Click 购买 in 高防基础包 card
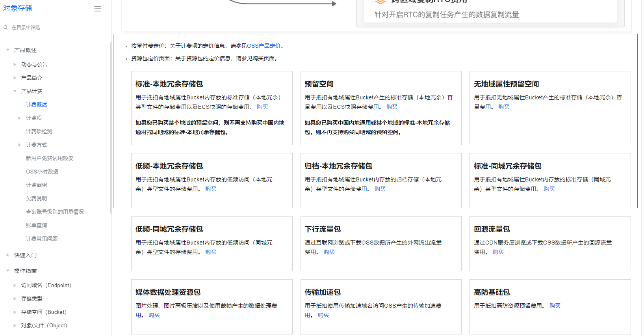 [x=555, y=306]
